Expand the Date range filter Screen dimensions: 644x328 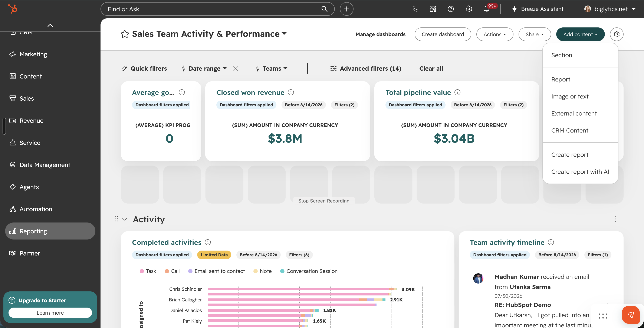point(207,68)
